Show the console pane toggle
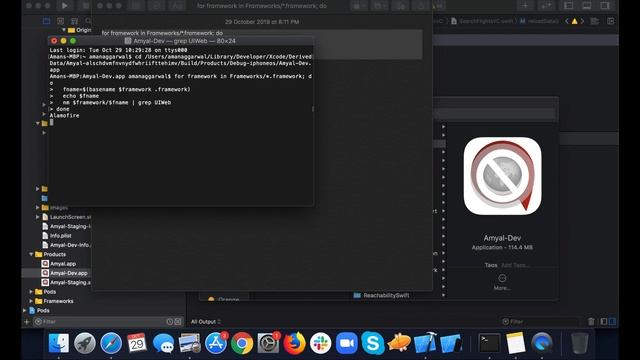Screen dimensions: 640x360 pos(612,322)
